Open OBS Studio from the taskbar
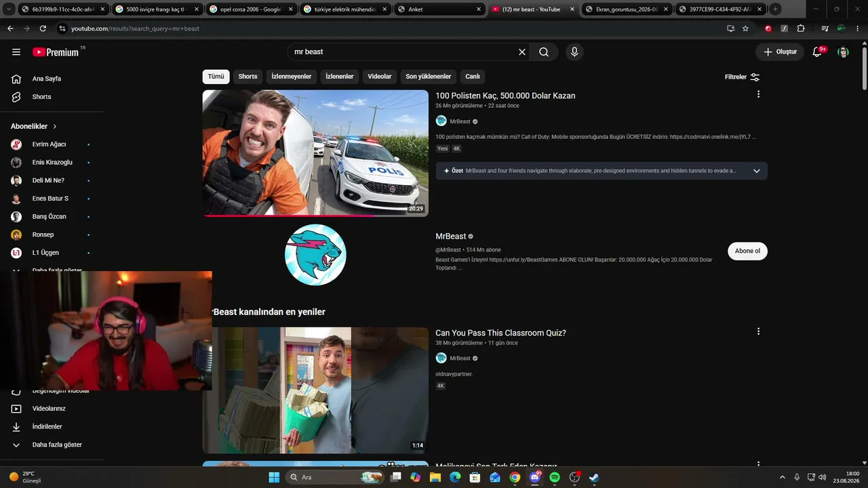The image size is (868, 488). (574, 477)
